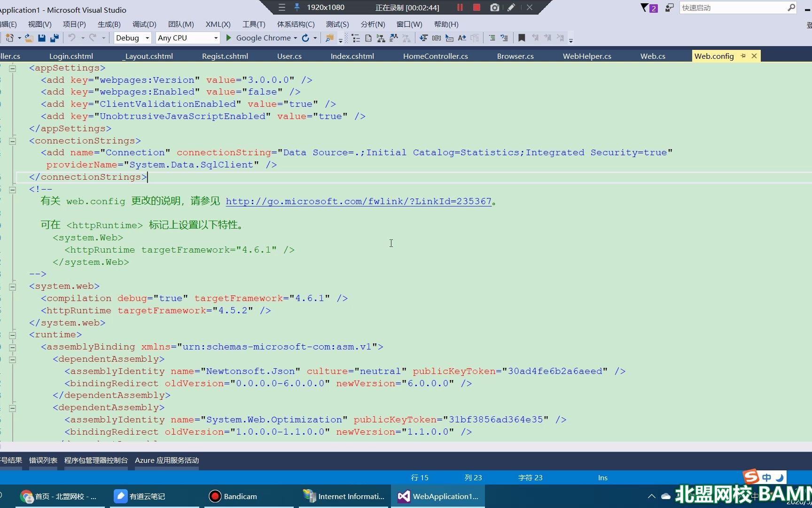
Task: Click the Bandicam pin icon
Action: point(297,8)
